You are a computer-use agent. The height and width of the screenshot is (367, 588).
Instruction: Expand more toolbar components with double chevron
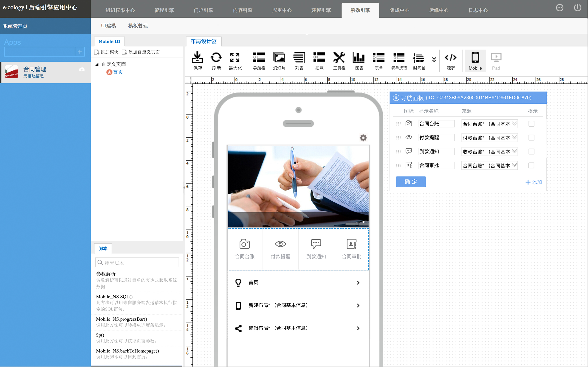point(434,59)
